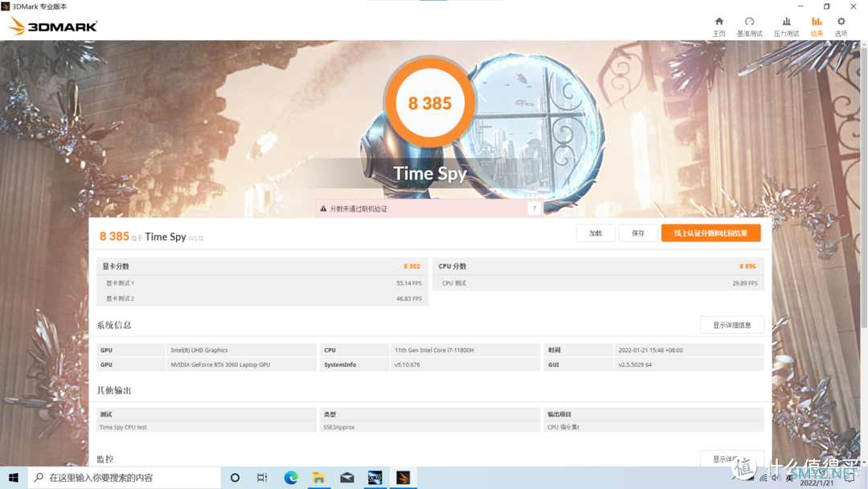Screen dimensions: 868x489
Task: Click NVIDIA GeForce RTX 3060 Laptop GPU entry
Action: 220,364
